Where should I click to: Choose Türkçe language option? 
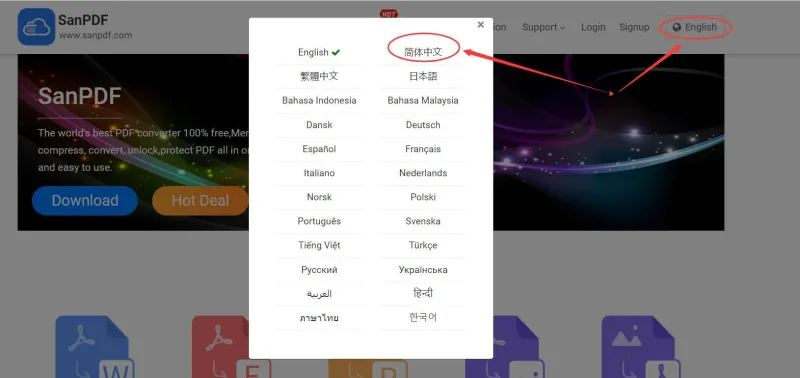pyautogui.click(x=423, y=245)
